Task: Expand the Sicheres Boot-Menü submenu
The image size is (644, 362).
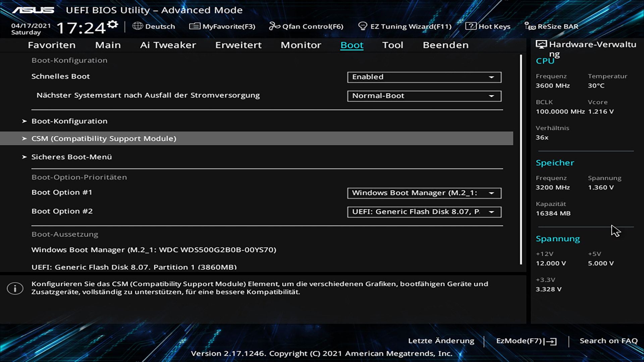Action: [71, 157]
